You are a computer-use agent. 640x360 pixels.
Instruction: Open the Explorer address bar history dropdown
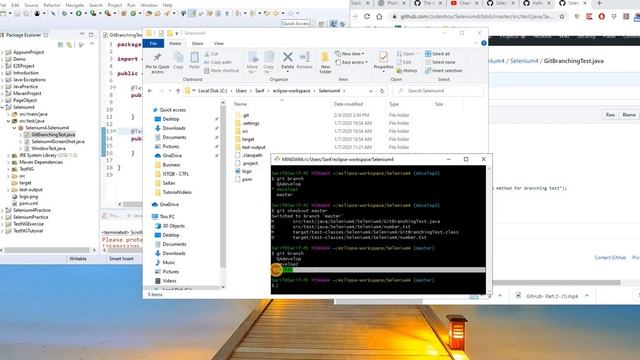[x=371, y=91]
